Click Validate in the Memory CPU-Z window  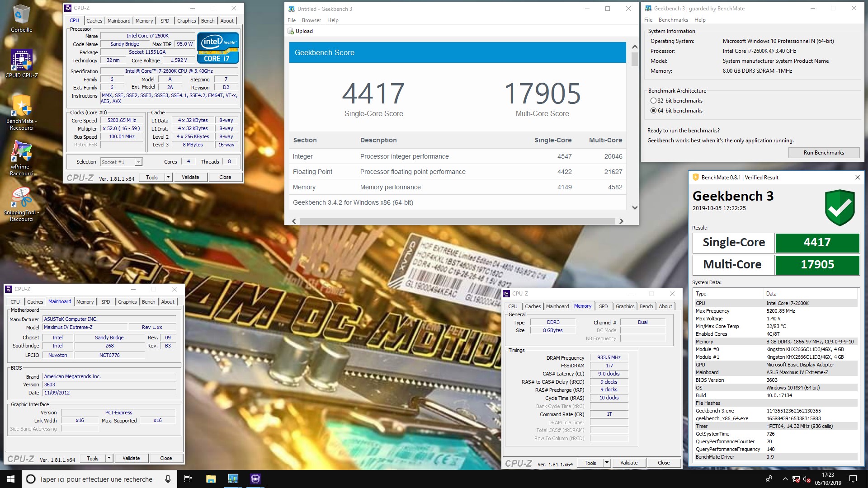coord(629,463)
